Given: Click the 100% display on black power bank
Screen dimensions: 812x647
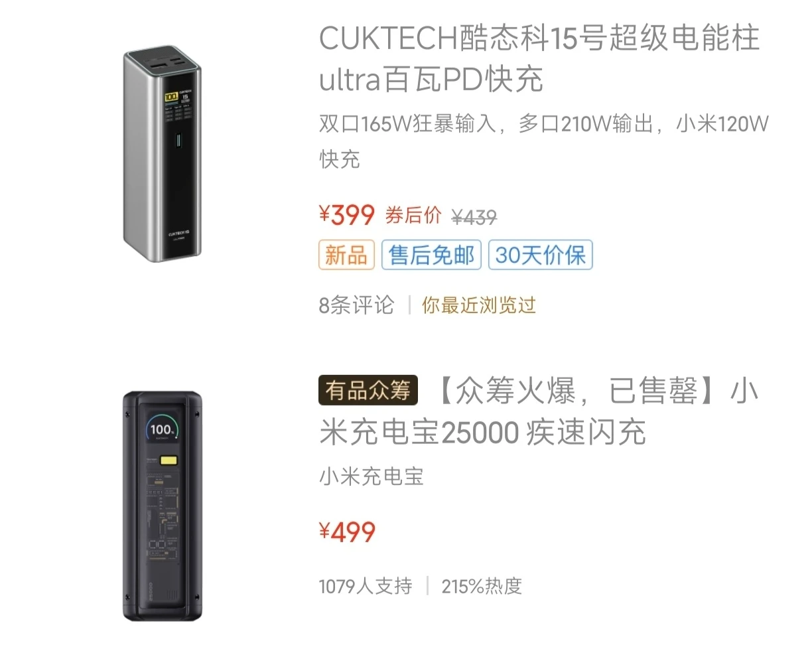Looking at the screenshot, I should click(x=162, y=429).
